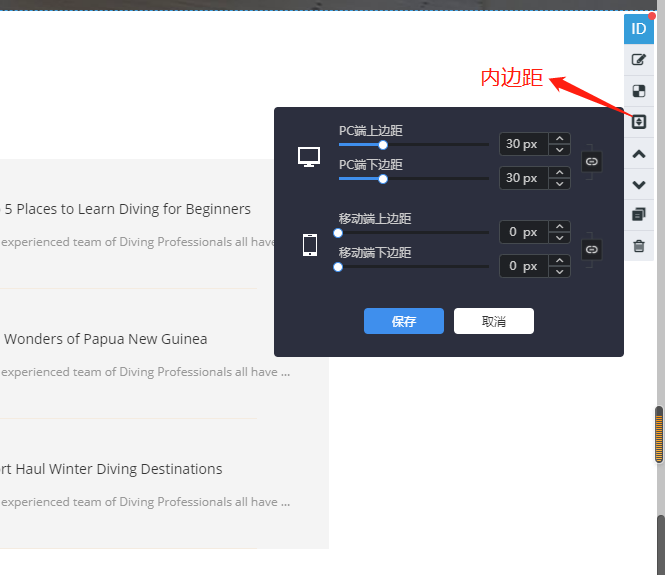Move the module up with the arrow
This screenshot has width=665, height=575.
639,154
